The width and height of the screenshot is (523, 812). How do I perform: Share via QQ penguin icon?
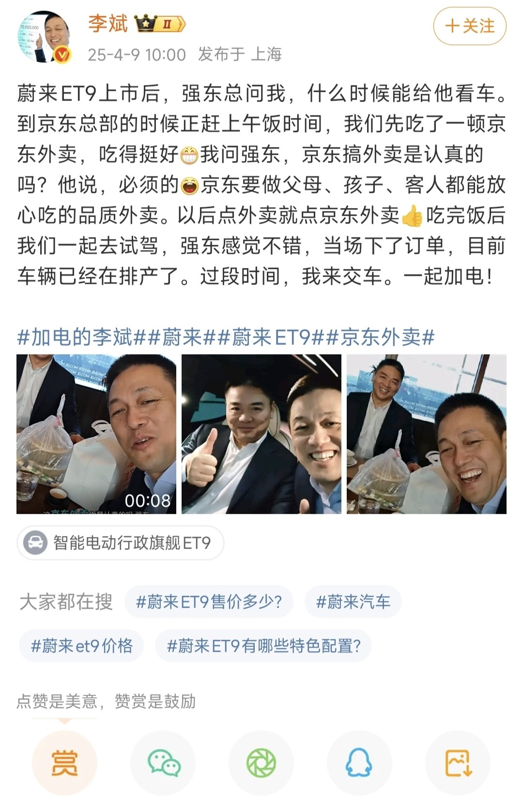[359, 763]
